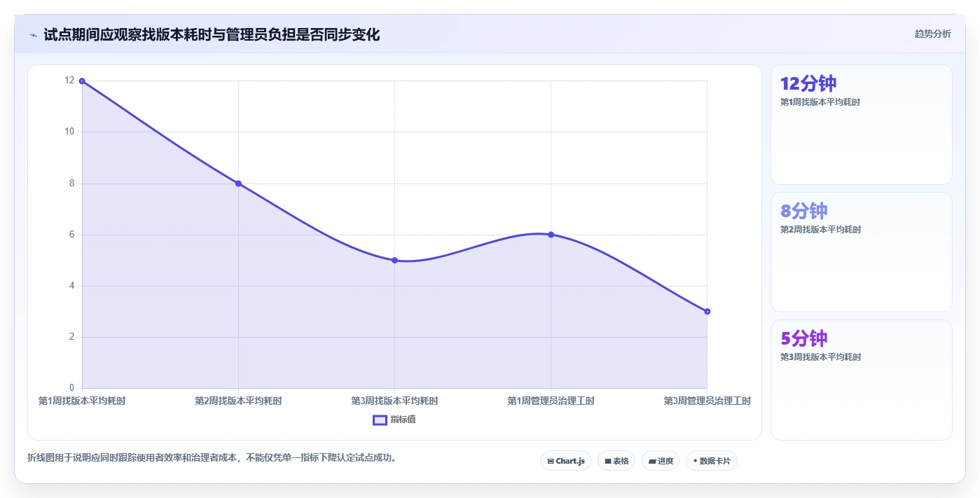The height and width of the screenshot is (498, 980).
Task: Click data point for 第2周找版本平均耗时
Action: (x=238, y=184)
